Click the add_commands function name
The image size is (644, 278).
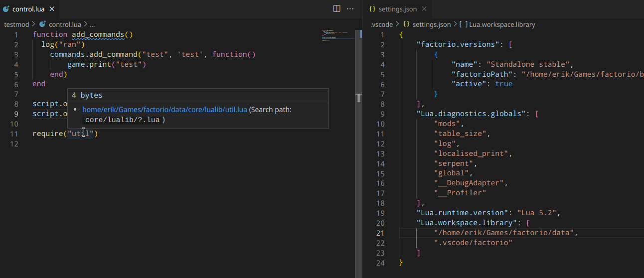point(98,34)
